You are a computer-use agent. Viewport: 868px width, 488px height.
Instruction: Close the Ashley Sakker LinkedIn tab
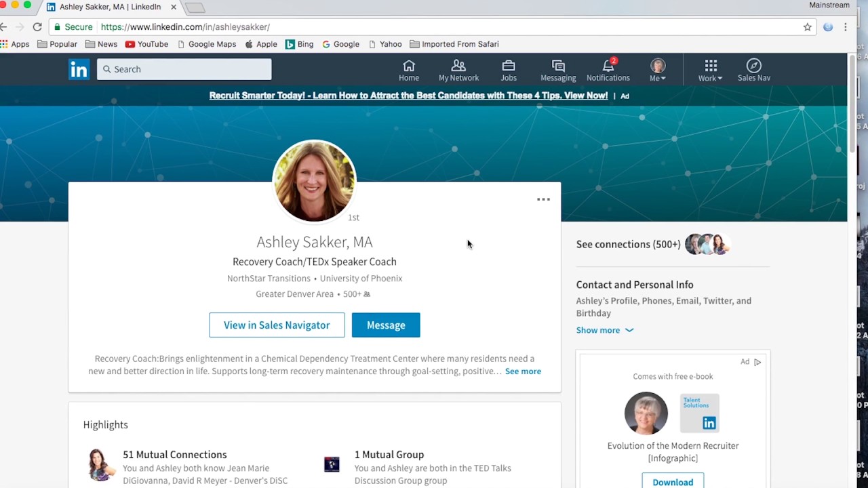[x=174, y=7]
